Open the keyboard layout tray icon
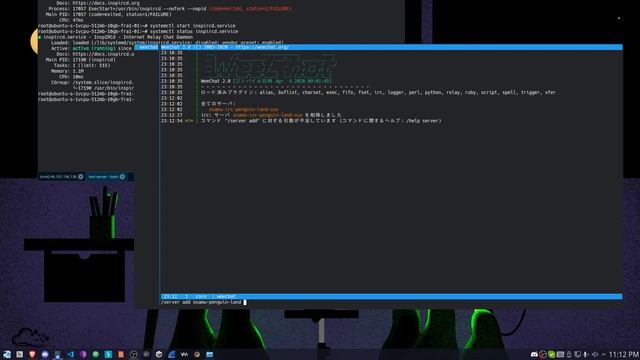This screenshot has width=640, height=360. (560, 354)
